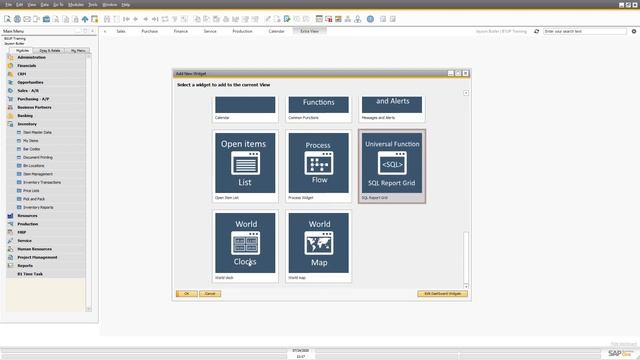The image size is (640, 360).
Task: Open the Help menu
Action: tap(126, 4)
